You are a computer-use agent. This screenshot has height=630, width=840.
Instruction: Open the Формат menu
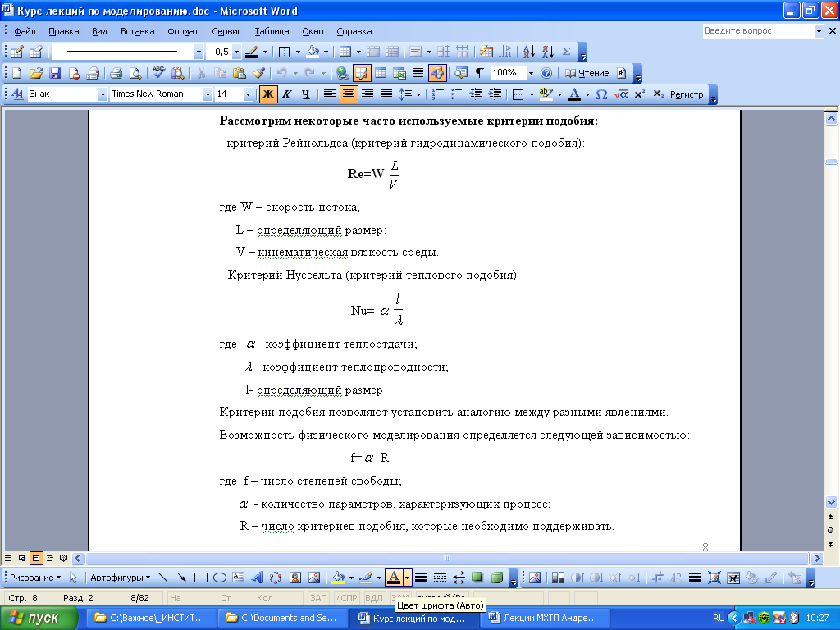tap(183, 31)
